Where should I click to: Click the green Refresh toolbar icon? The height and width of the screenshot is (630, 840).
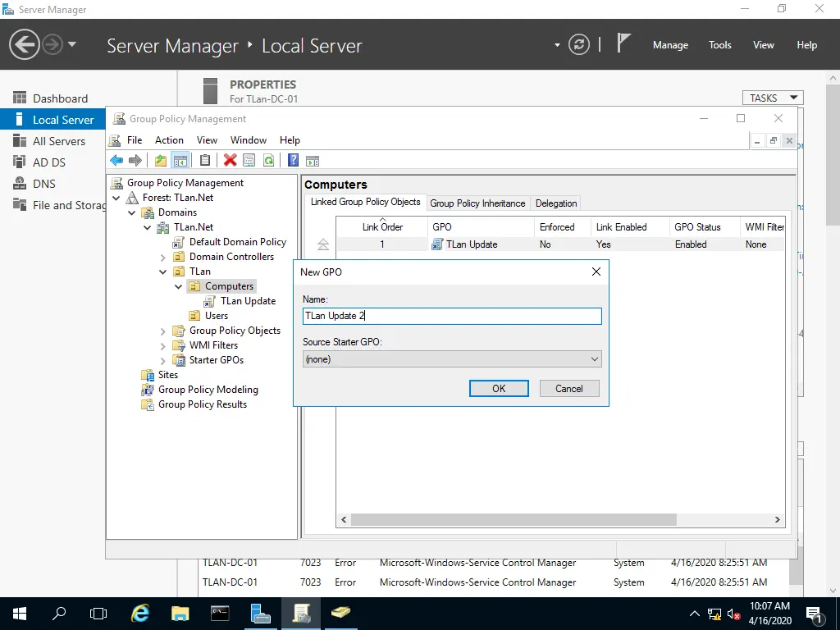[x=268, y=161]
